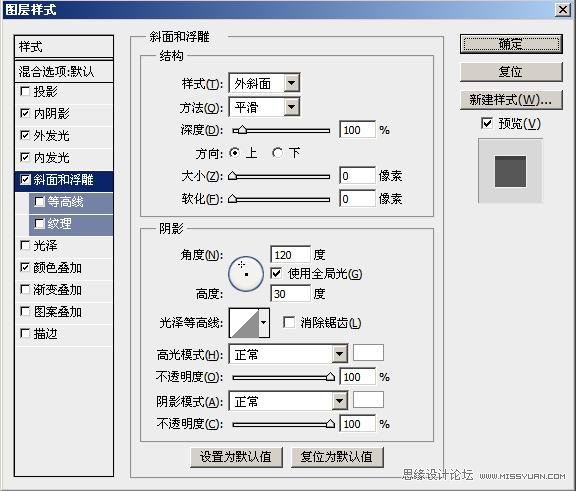Click 新建样式(W)... button

click(x=511, y=100)
